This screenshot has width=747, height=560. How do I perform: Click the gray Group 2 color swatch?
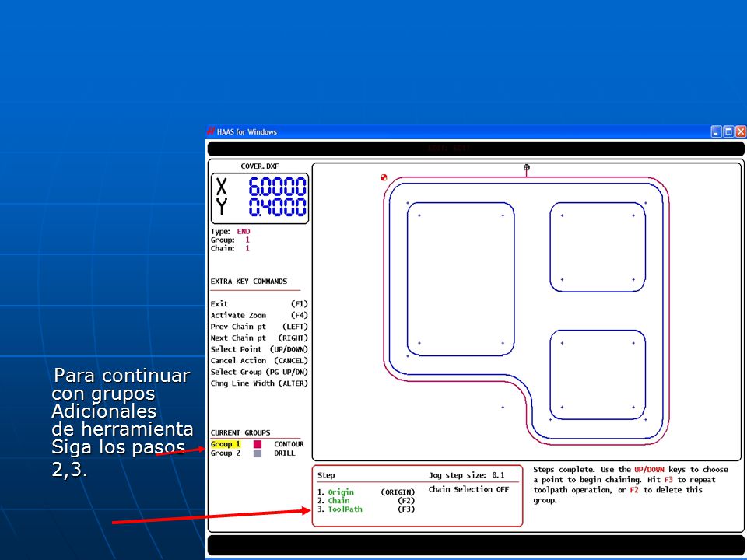click(x=258, y=453)
